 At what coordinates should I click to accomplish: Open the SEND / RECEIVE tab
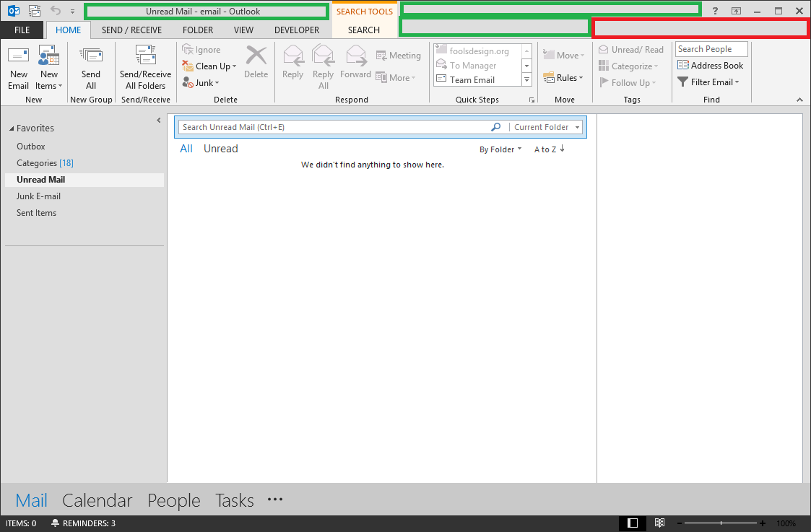point(131,30)
